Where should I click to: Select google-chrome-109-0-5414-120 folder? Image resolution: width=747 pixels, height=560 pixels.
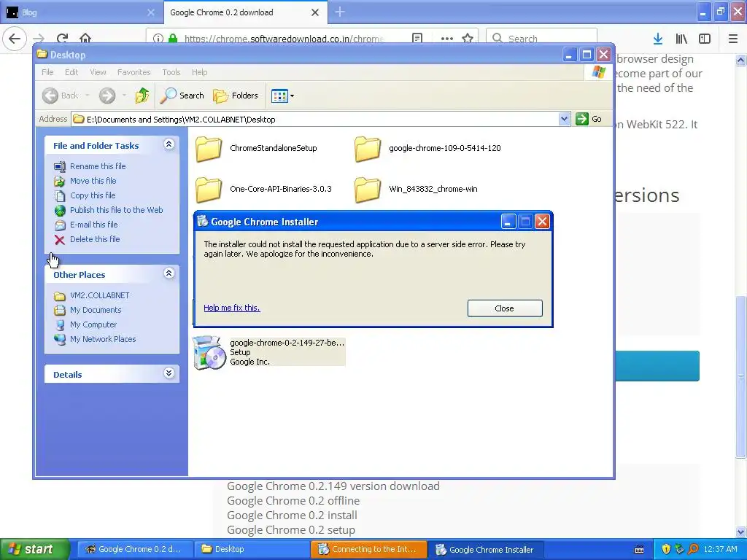[427, 148]
